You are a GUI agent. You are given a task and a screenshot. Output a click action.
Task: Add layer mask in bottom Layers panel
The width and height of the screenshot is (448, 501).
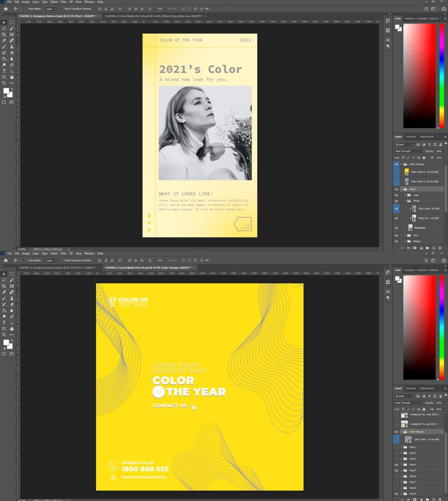click(x=415, y=500)
